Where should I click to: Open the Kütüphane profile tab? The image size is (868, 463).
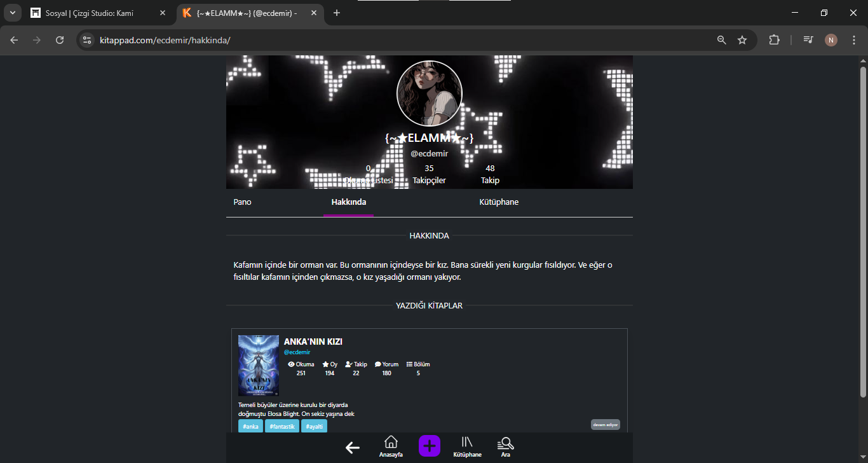(499, 202)
